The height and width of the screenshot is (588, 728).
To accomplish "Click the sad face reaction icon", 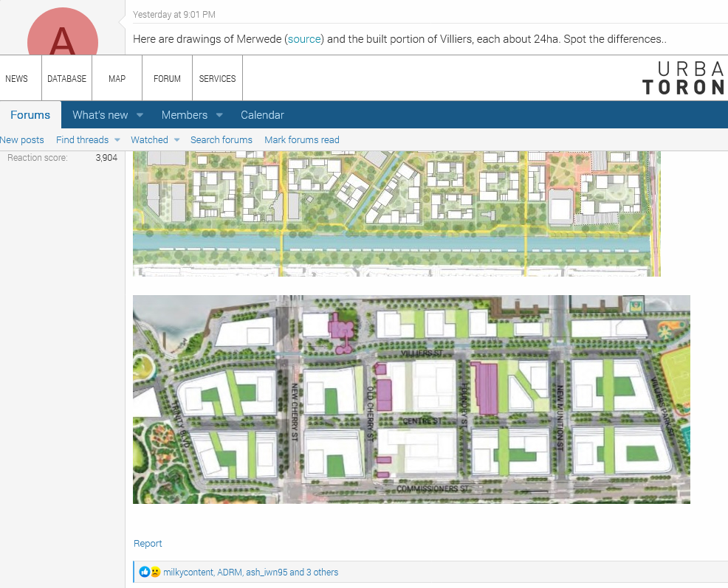I will click(x=155, y=572).
